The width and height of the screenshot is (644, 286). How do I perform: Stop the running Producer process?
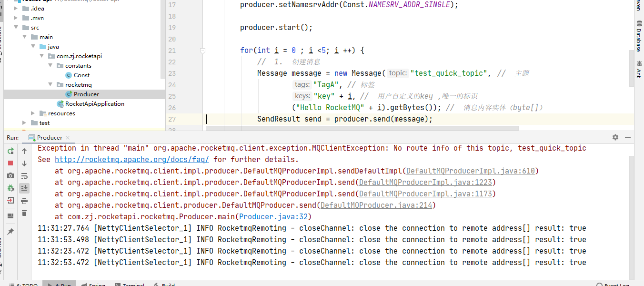pyautogui.click(x=10, y=163)
